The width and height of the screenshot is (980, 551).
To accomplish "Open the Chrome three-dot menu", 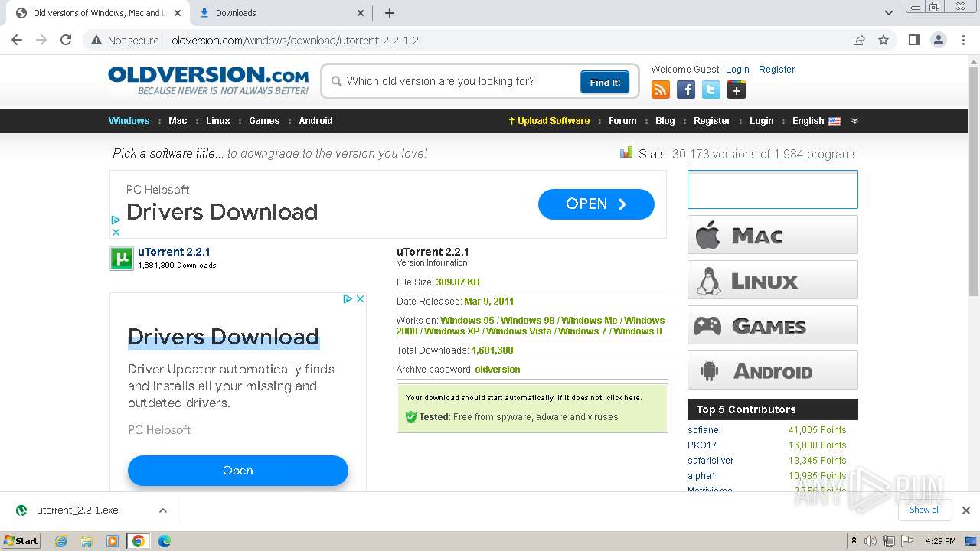I will pyautogui.click(x=963, y=41).
